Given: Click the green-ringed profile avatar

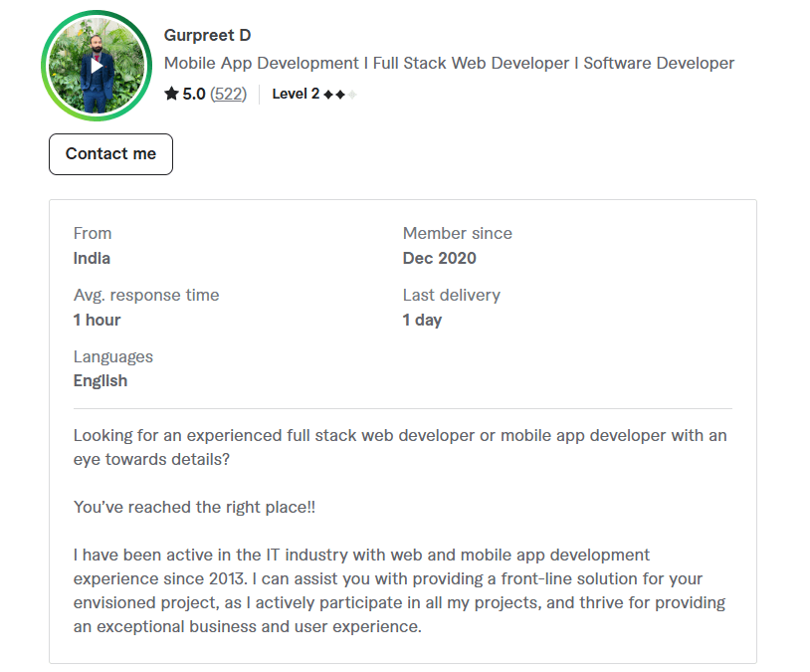Looking at the screenshot, I should click(x=97, y=66).
